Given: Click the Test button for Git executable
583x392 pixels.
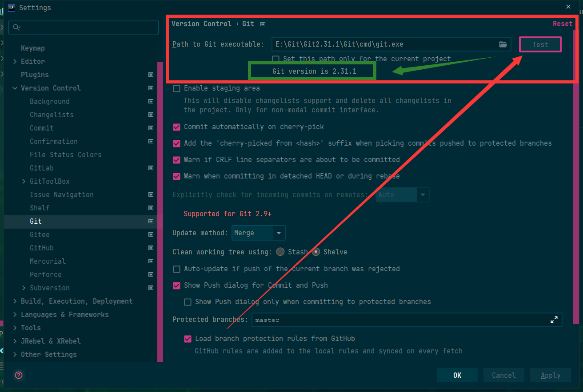Looking at the screenshot, I should pyautogui.click(x=540, y=44).
